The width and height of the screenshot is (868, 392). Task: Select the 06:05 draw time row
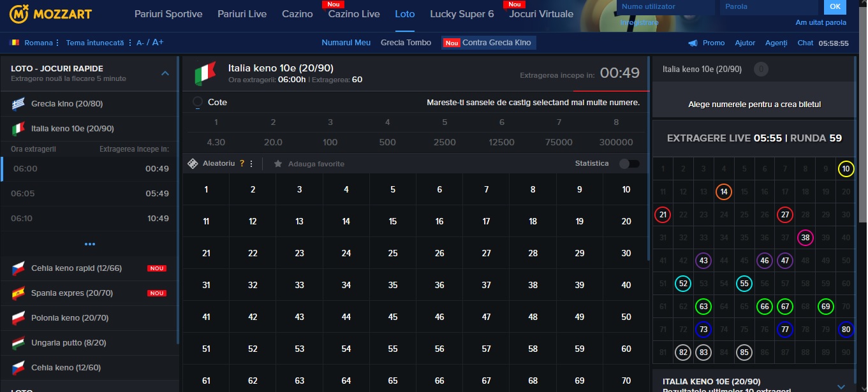pos(90,194)
